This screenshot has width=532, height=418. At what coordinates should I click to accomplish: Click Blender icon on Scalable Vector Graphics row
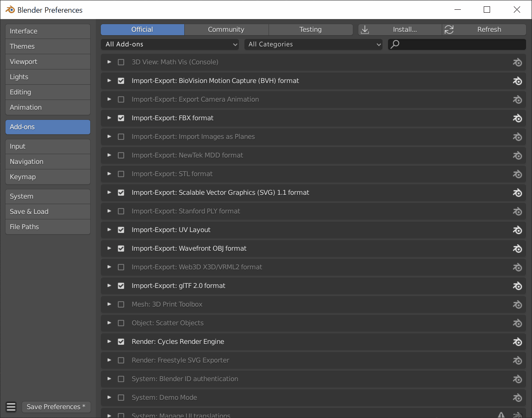coord(517,193)
